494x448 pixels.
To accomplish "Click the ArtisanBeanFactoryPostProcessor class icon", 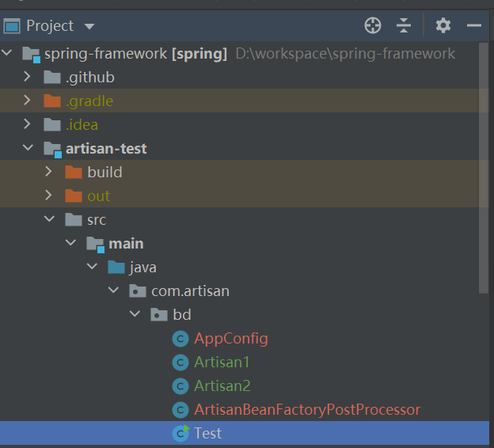I will pyautogui.click(x=181, y=410).
